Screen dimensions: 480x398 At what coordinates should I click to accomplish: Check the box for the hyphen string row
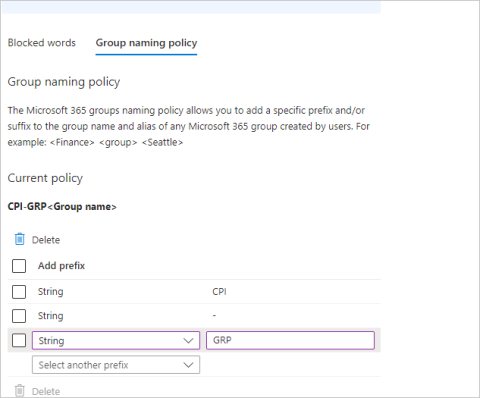click(x=19, y=316)
